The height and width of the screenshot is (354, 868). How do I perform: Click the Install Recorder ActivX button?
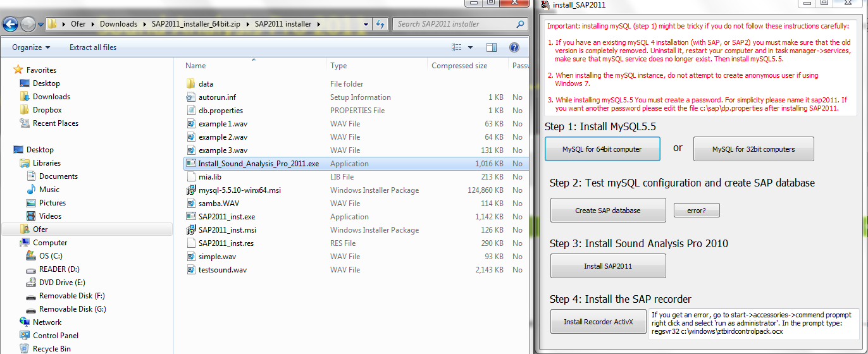pyautogui.click(x=598, y=322)
